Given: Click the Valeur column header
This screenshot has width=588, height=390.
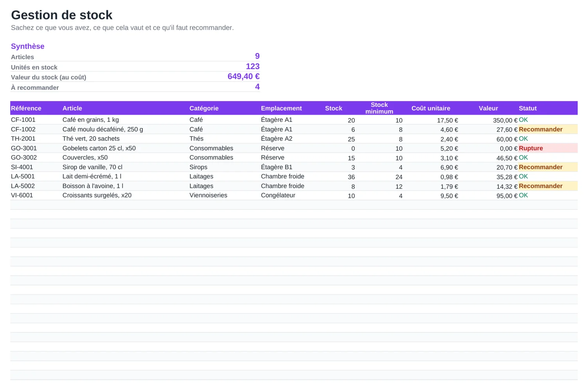Looking at the screenshot, I should click(x=488, y=108).
